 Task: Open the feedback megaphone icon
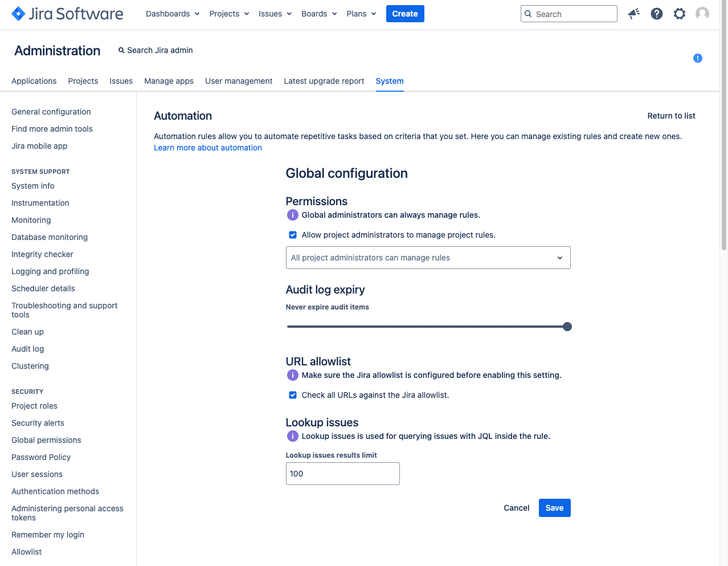tap(633, 14)
